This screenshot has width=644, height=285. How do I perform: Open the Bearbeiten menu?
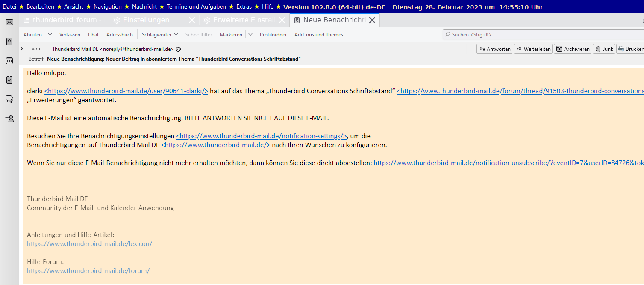pyautogui.click(x=40, y=6)
